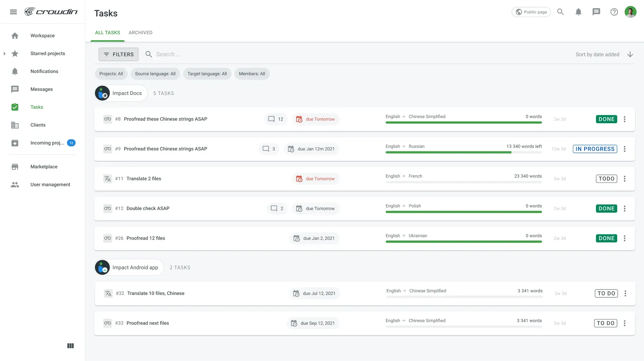644x361 pixels.
Task: Switch to the ALL TASKS tab
Action: (107, 32)
